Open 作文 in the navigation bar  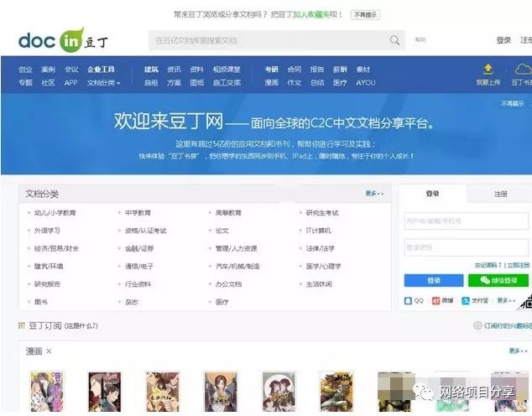coord(295,83)
